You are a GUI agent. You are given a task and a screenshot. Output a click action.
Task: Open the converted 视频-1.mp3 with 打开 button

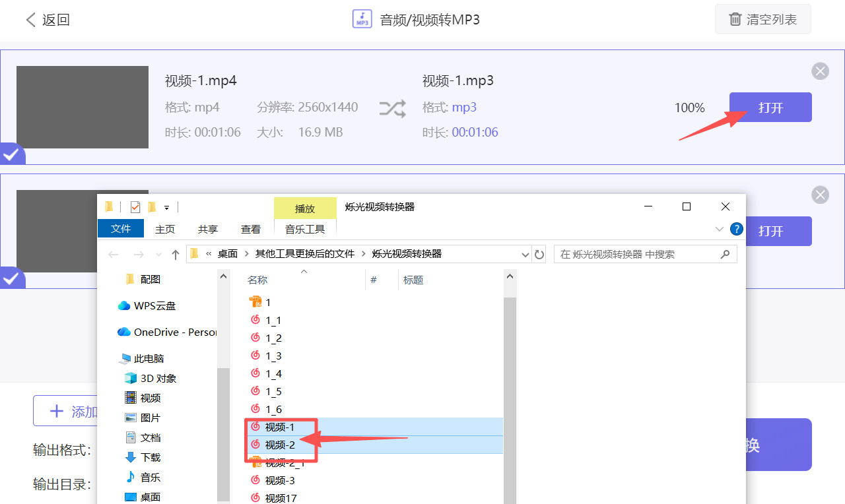770,108
